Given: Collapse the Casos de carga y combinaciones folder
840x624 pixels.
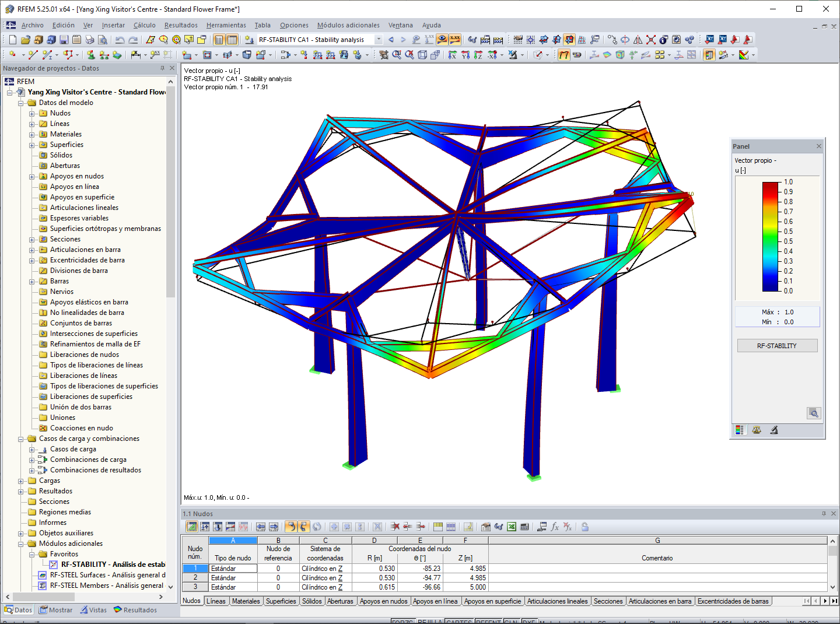Looking at the screenshot, I should 22,439.
